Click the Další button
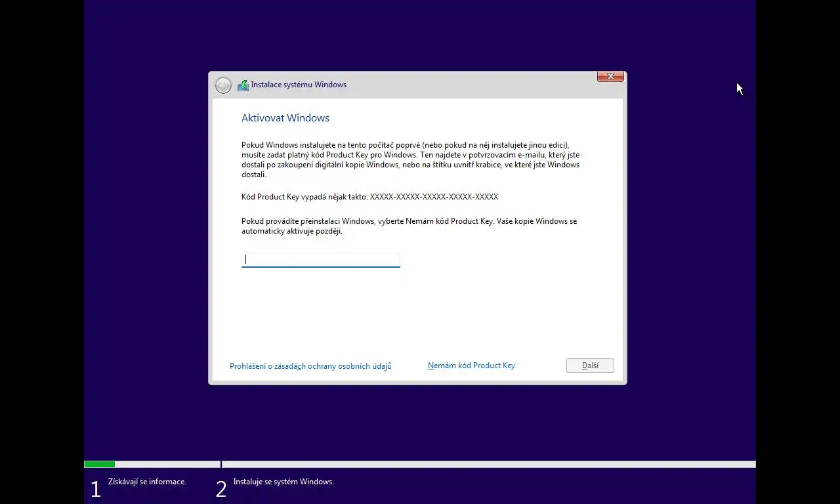The image size is (840, 504). point(590,366)
